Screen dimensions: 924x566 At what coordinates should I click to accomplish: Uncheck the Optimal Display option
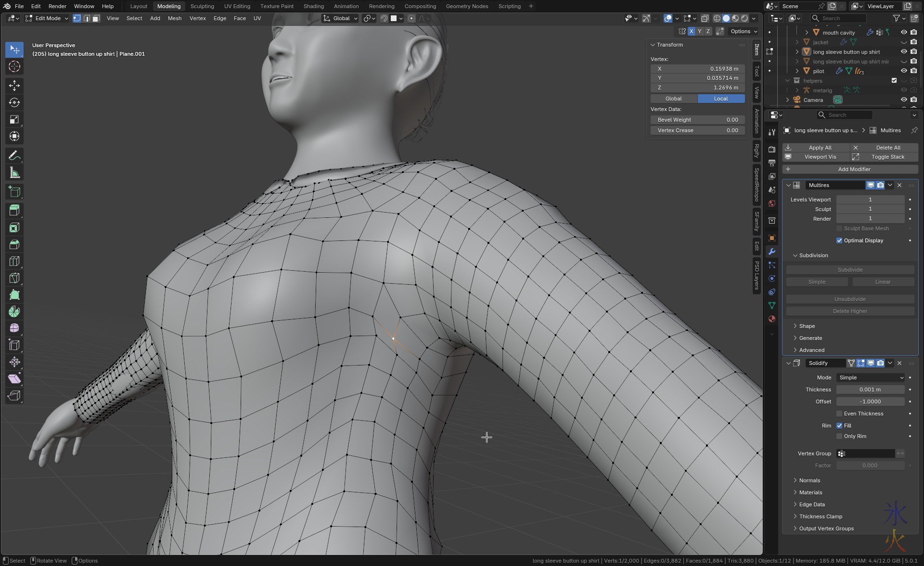tap(839, 240)
